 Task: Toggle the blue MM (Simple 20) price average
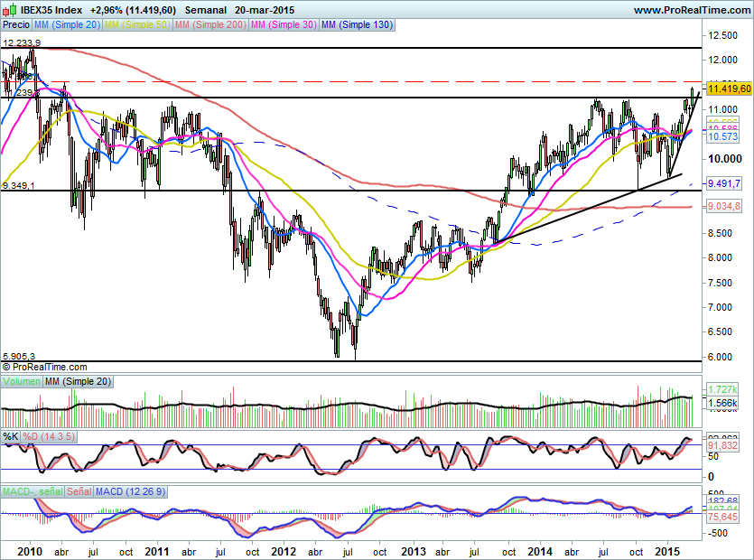[68, 24]
